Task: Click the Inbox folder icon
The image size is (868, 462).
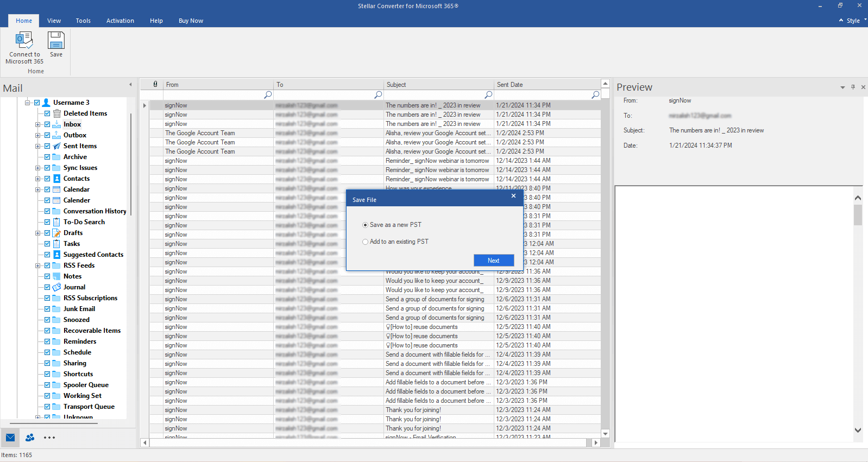Action: click(56, 124)
